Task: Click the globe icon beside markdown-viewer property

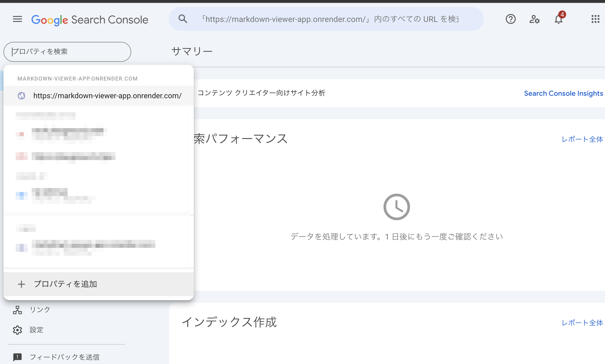Action: [x=21, y=96]
